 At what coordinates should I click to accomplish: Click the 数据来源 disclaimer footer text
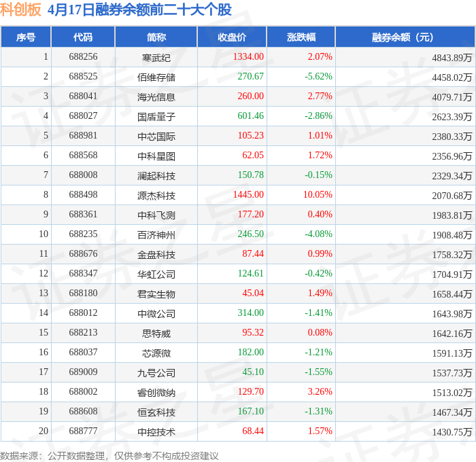click(x=109, y=456)
